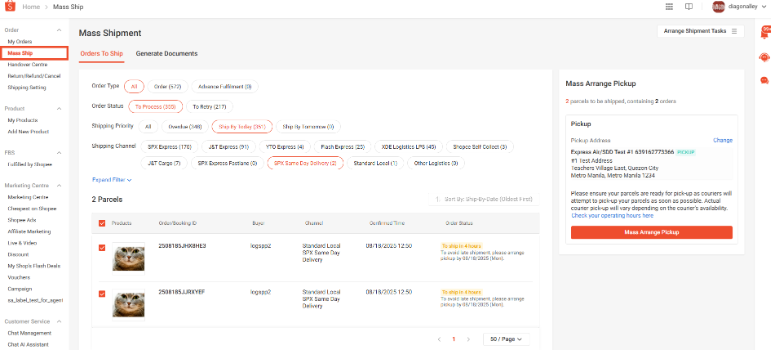Go to previous page arrow
The width and height of the screenshot is (771, 360).
(439, 339)
